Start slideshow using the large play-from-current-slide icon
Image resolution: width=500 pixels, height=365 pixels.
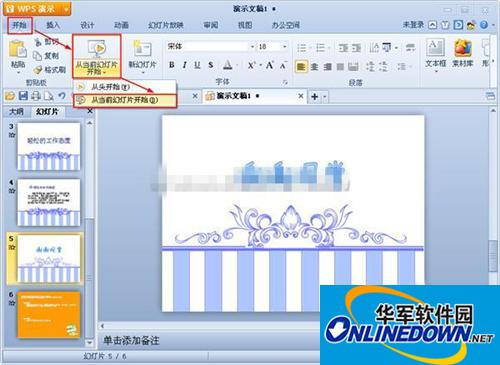[x=96, y=49]
